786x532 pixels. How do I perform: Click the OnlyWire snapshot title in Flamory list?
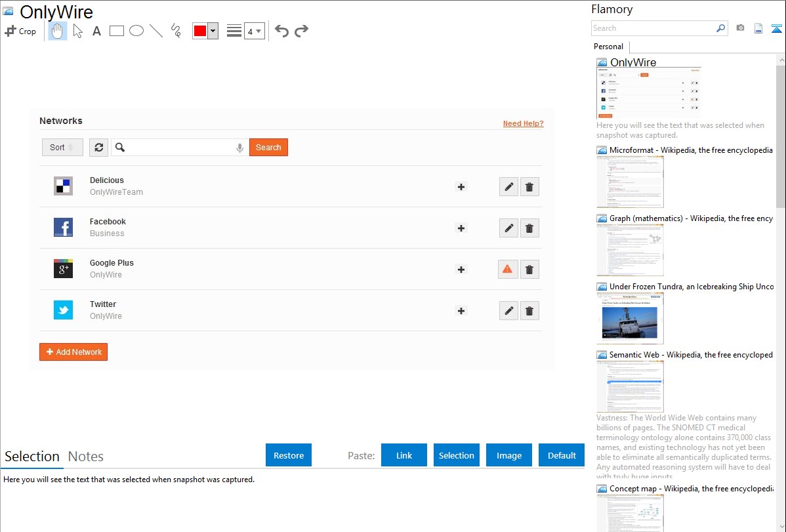[633, 62]
